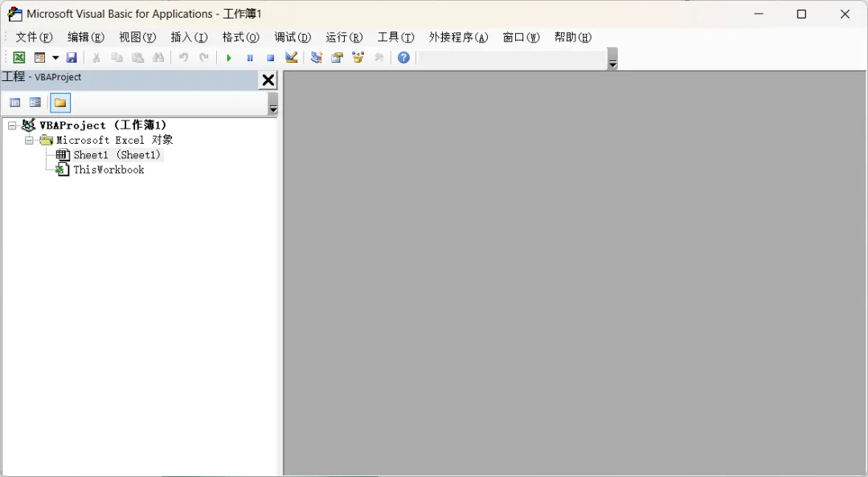Toggle Folders view in project panel

(x=60, y=103)
